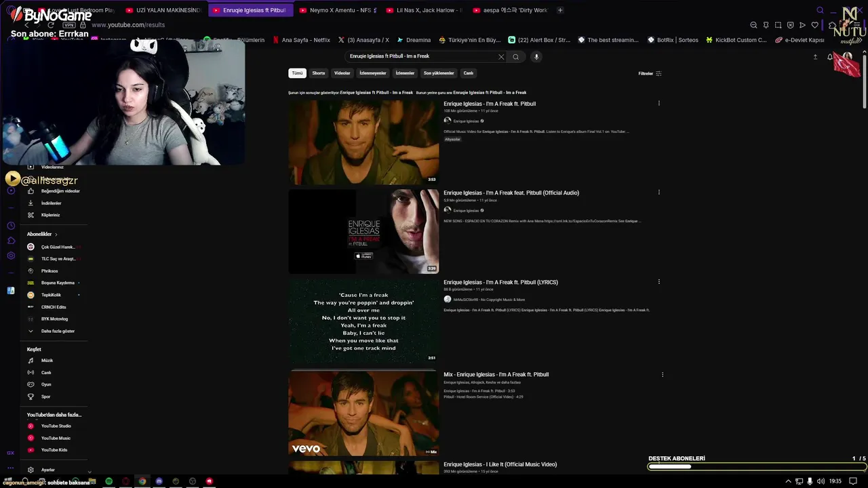Viewport: 868px width, 488px height.
Task: Click the vevo Mix thumbnail
Action: click(363, 413)
